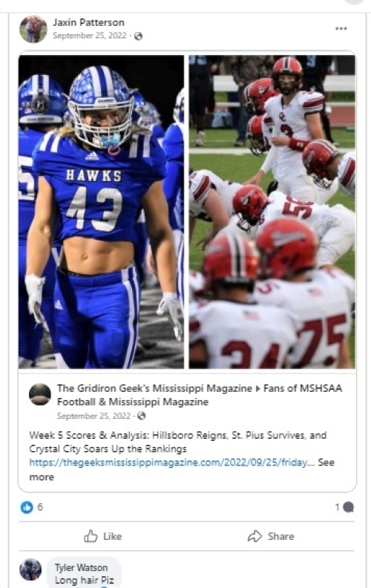Image resolution: width=371 pixels, height=588 pixels.
Task: Open the Jaxin Patterson profile name link
Action: tap(88, 22)
